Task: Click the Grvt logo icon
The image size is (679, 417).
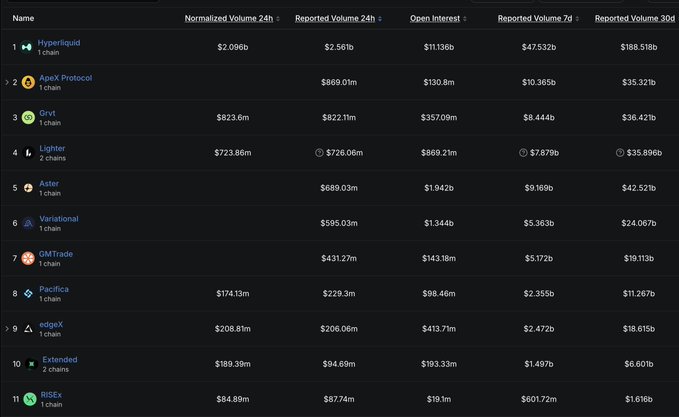Action: tap(28, 117)
